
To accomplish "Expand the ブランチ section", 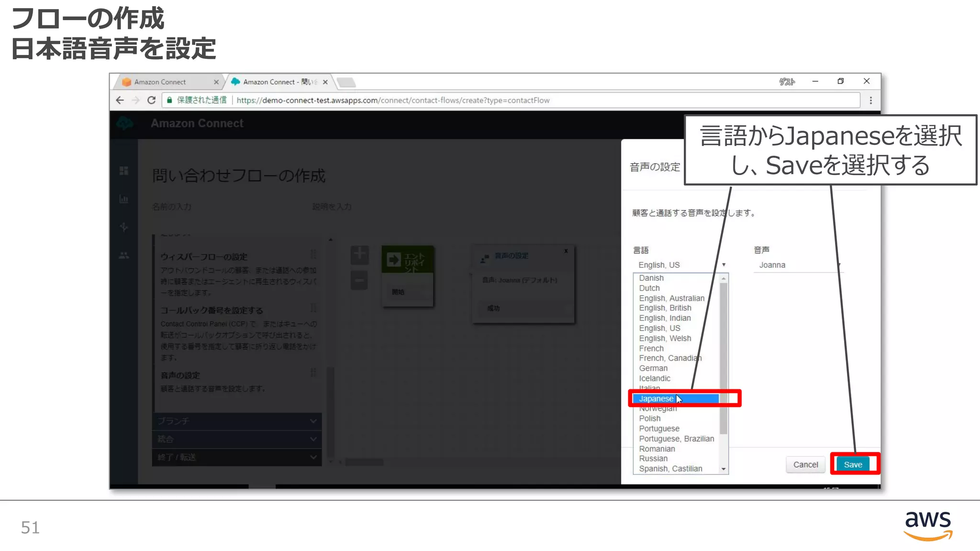I will pyautogui.click(x=237, y=421).
